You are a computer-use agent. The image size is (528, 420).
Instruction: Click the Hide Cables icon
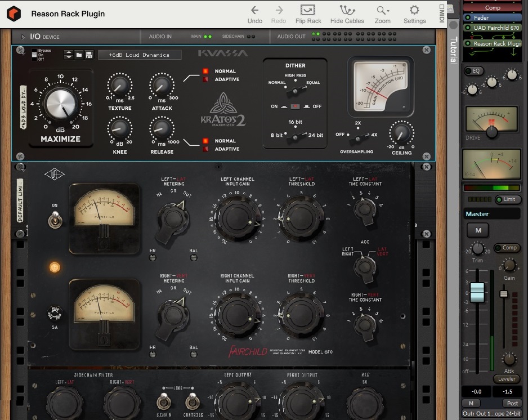pos(347,10)
